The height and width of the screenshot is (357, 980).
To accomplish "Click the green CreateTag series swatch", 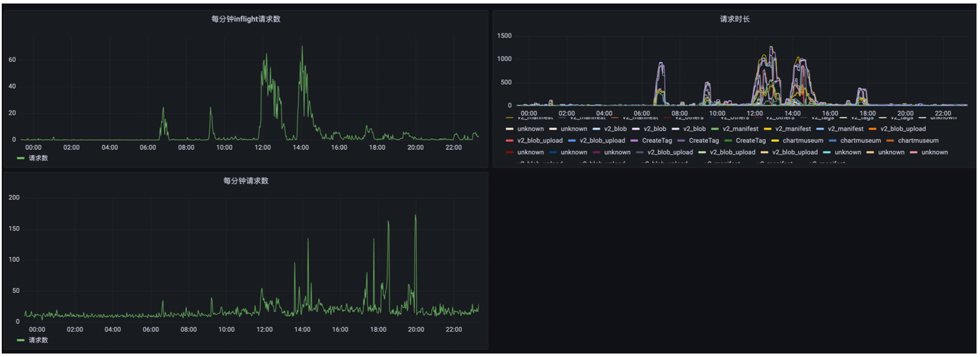I will coord(728,141).
